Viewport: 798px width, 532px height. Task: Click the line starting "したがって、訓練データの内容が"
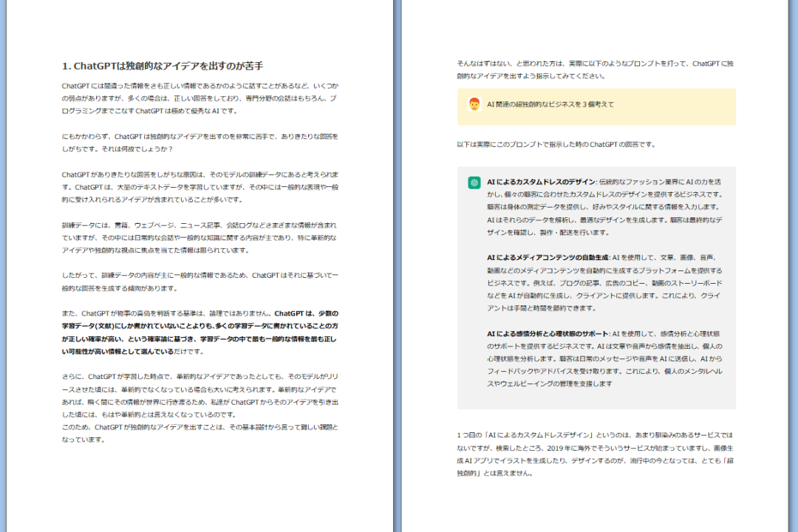200,276
